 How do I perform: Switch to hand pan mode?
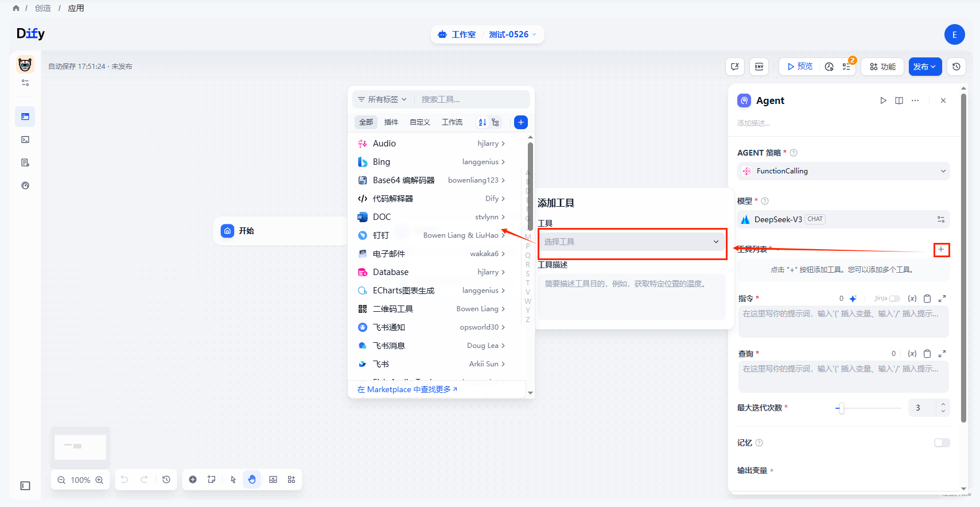click(x=252, y=479)
